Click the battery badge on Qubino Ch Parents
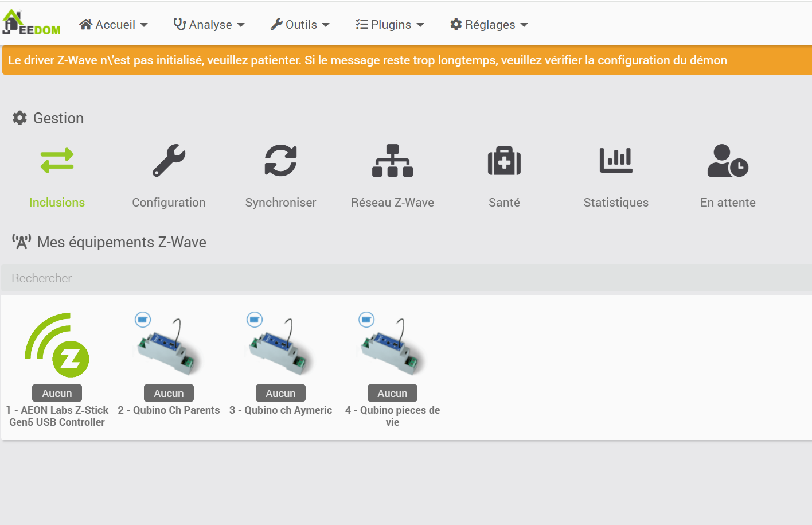This screenshot has height=525, width=812. pos(143,319)
